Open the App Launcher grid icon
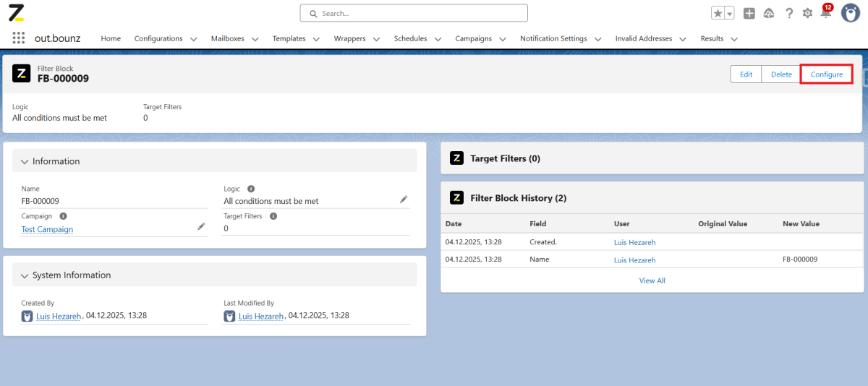Viewport: 868px width, 386px height. click(x=19, y=38)
